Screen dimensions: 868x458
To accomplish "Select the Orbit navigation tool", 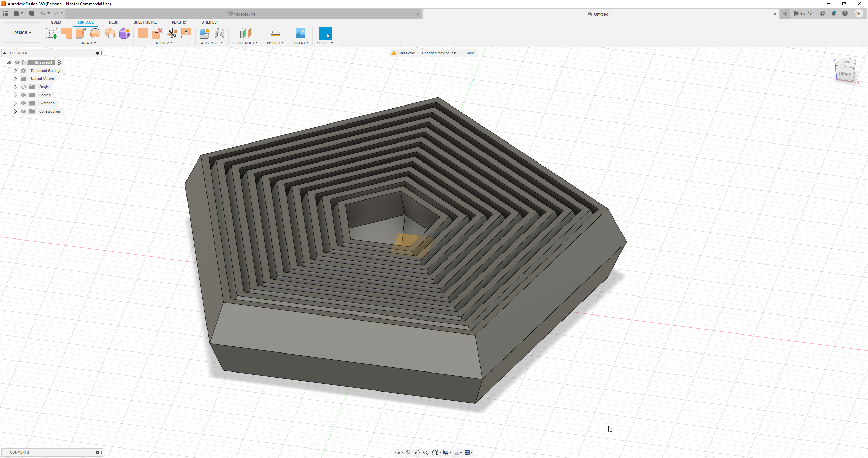I will 397,453.
